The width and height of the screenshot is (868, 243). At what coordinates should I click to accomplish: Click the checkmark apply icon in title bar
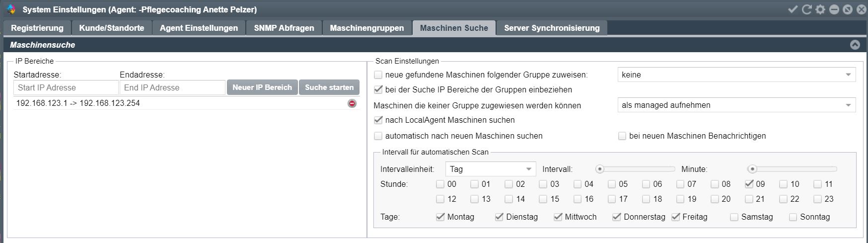[x=793, y=9]
